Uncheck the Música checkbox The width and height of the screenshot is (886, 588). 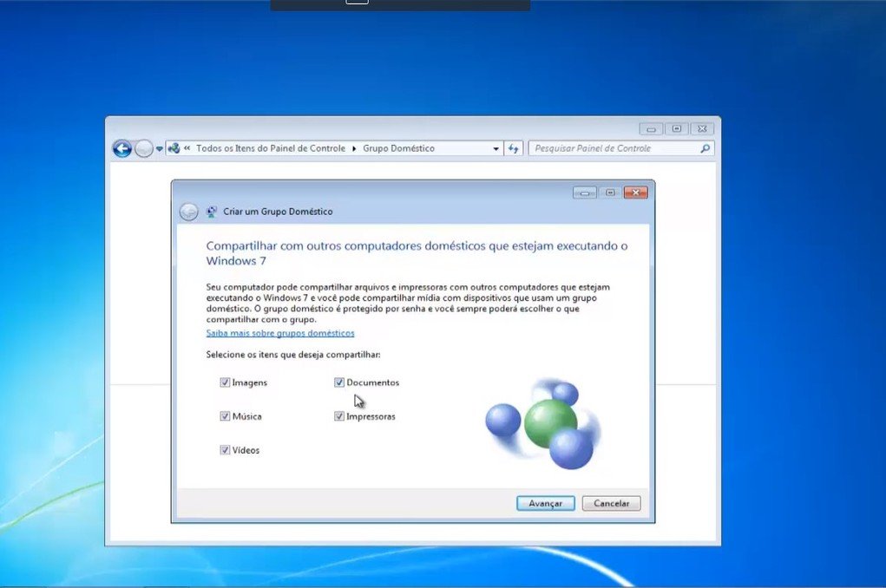[x=225, y=416]
